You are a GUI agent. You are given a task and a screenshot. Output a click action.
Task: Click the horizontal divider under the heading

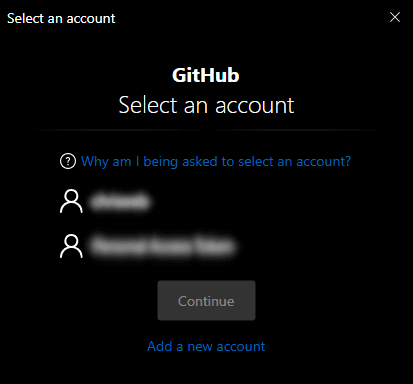206,129
